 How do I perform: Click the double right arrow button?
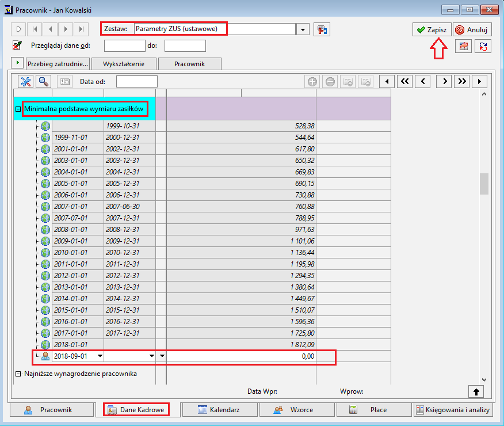[x=462, y=81]
